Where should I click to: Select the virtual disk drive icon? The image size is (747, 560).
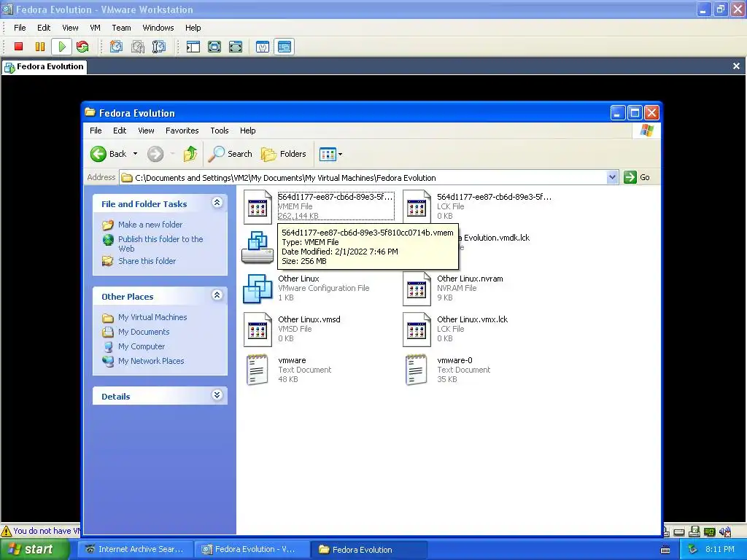pos(258,247)
